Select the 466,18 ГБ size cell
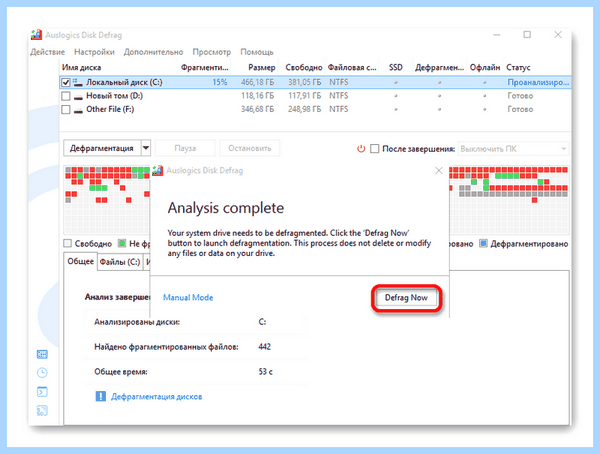600x454 pixels. 258,82
